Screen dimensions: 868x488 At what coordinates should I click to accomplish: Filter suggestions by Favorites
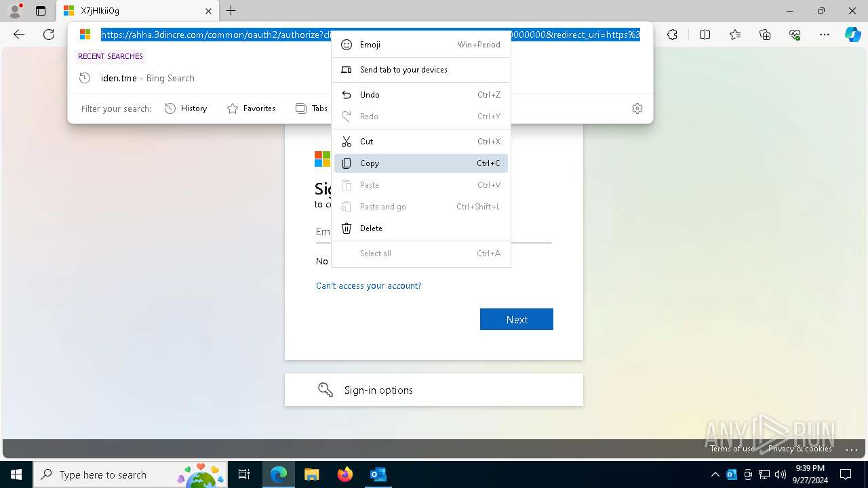point(251,108)
